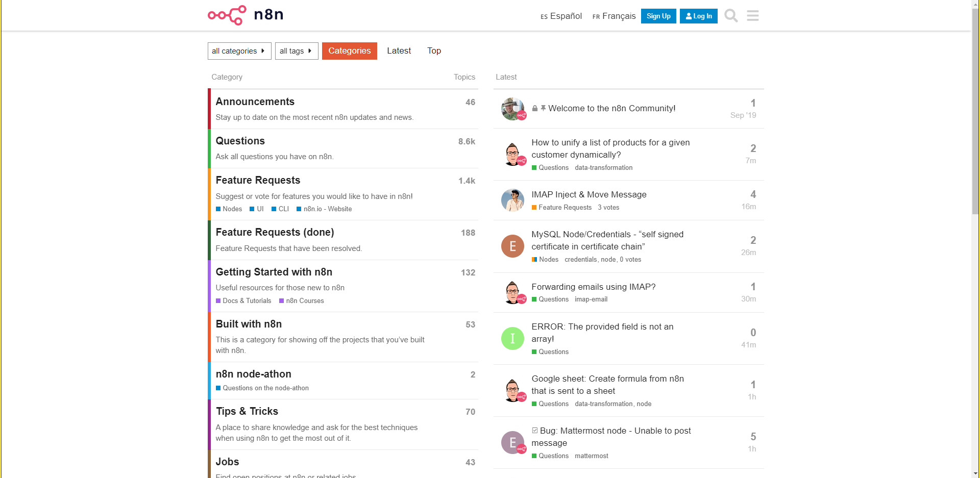The width and height of the screenshot is (980, 478).
Task: Click avatar beside IMAP Inject & Move Message
Action: 512,200
